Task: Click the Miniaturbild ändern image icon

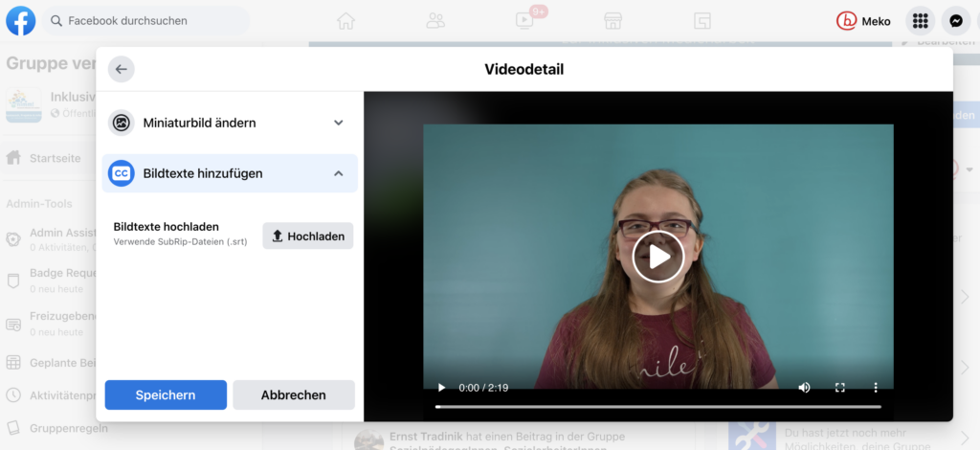Action: point(122,123)
